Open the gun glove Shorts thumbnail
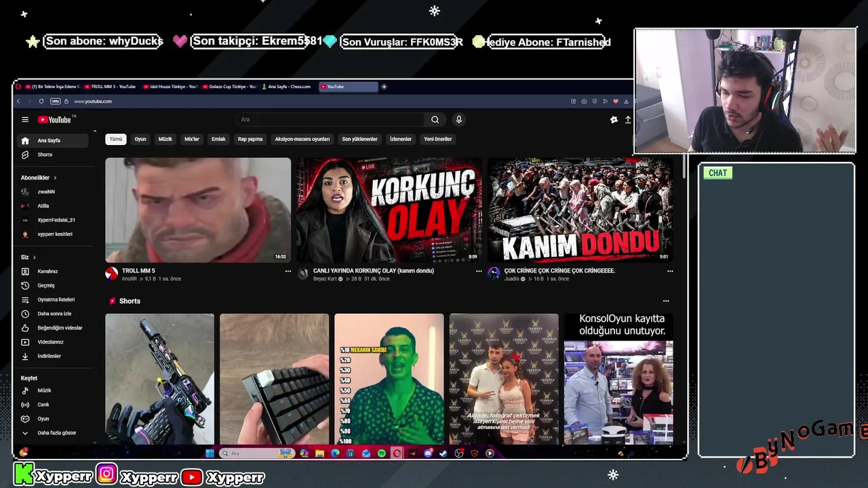The width and height of the screenshot is (868, 488). coord(159,379)
